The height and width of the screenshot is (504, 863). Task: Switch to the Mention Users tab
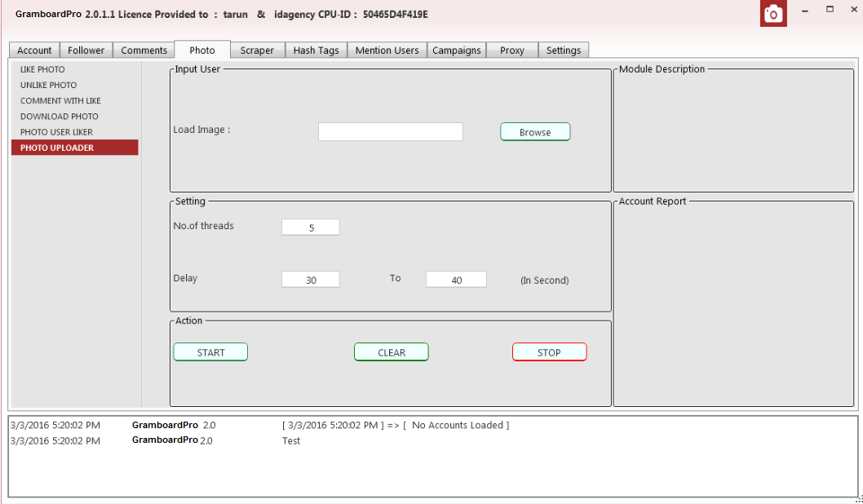(387, 50)
